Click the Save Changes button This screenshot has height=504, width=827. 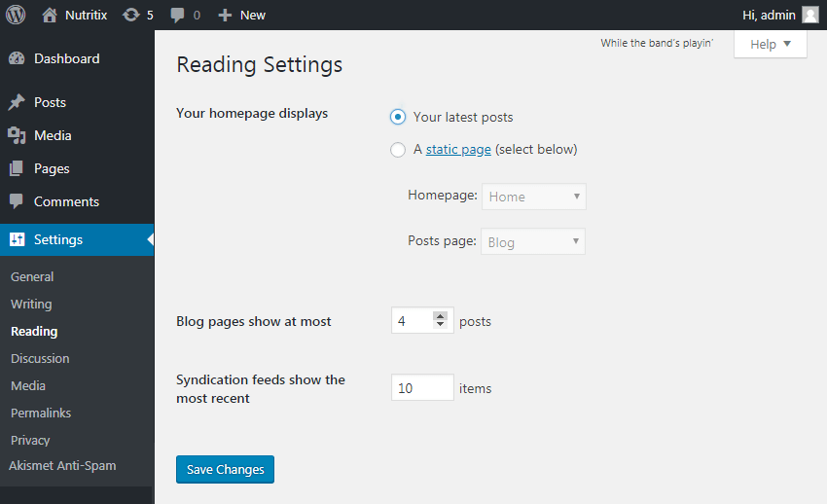[225, 469]
